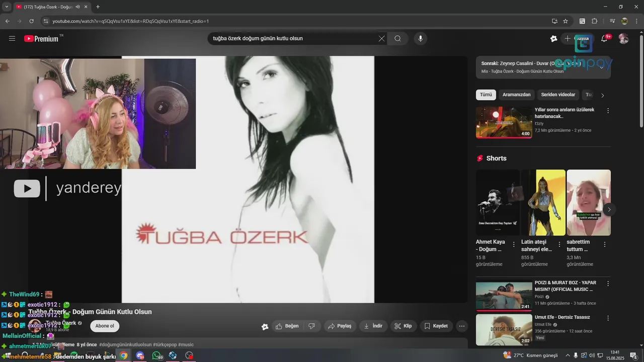Open a new browser tab
The height and width of the screenshot is (362, 644).
98,7
